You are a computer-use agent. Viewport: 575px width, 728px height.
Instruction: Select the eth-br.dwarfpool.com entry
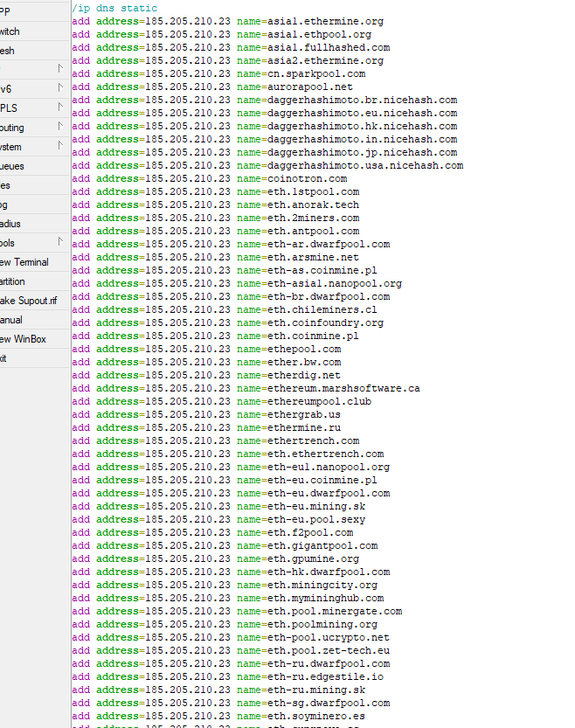231,296
